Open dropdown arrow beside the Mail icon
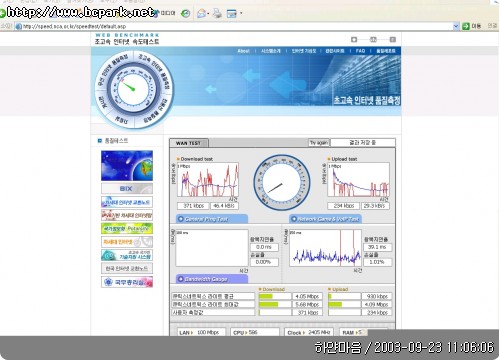The height and width of the screenshot is (360, 500). [x=208, y=14]
